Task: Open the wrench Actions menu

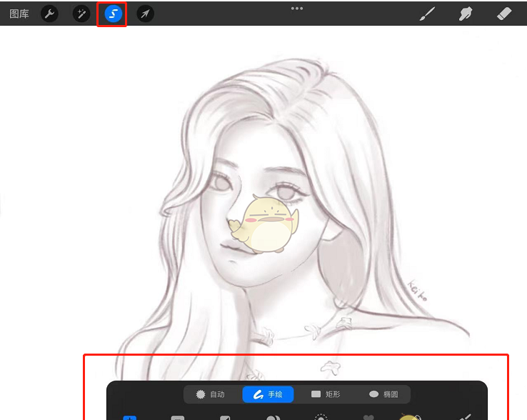Action: coord(49,14)
